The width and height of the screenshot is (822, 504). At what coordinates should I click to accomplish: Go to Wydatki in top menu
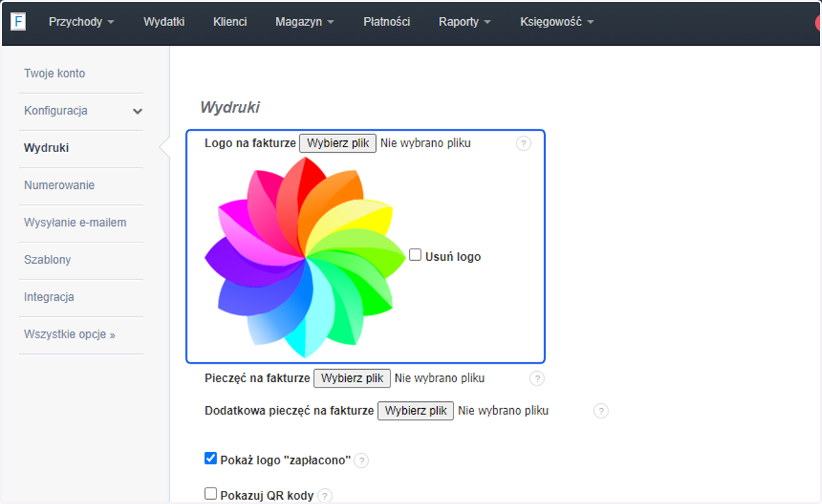(x=164, y=22)
